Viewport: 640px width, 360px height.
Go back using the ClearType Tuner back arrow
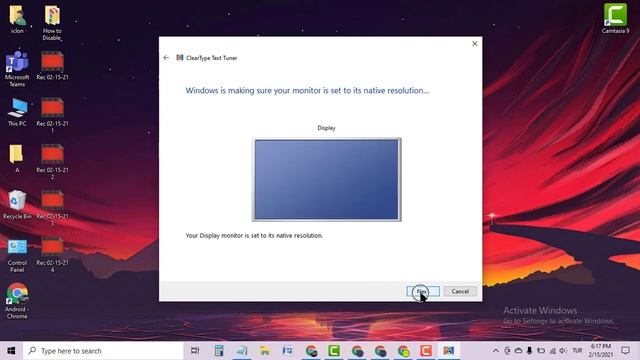pyautogui.click(x=166, y=58)
